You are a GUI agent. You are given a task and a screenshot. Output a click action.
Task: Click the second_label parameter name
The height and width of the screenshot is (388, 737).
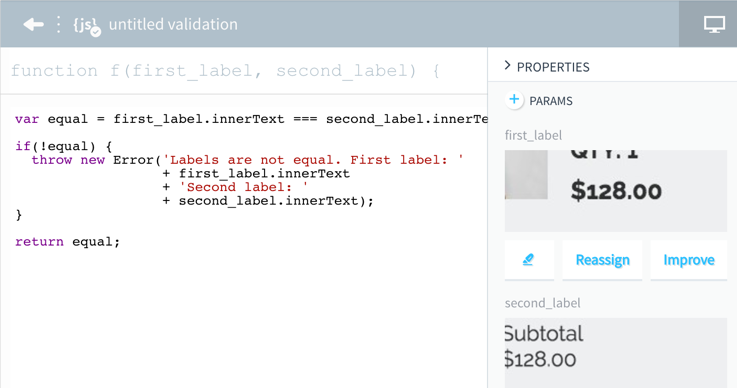[542, 303]
